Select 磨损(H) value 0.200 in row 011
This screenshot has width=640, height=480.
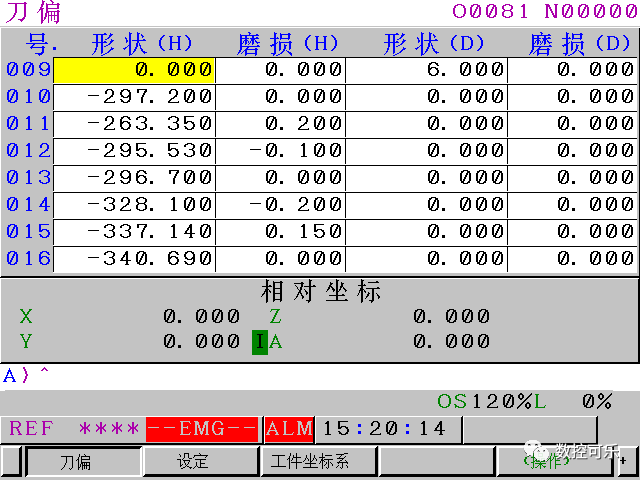click(280, 124)
